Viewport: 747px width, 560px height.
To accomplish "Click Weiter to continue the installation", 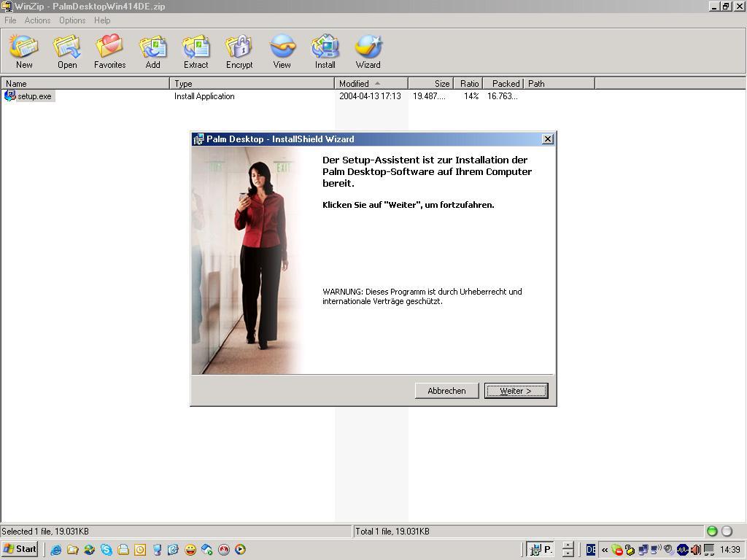I will click(516, 391).
